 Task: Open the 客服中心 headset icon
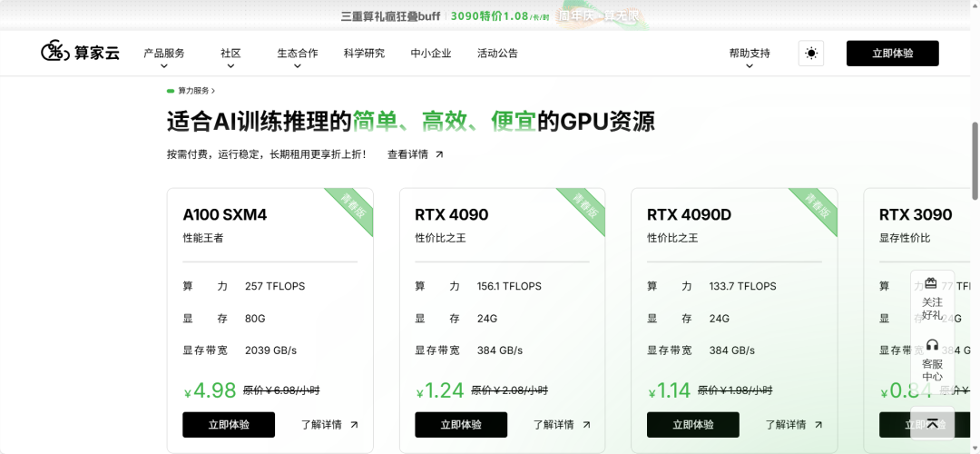pyautogui.click(x=933, y=345)
